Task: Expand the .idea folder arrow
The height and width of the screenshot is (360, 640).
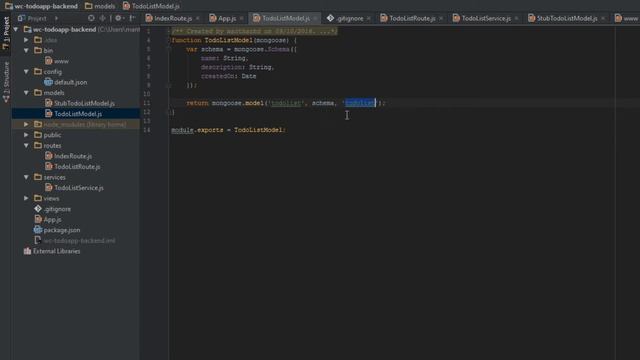Action: tap(26, 40)
